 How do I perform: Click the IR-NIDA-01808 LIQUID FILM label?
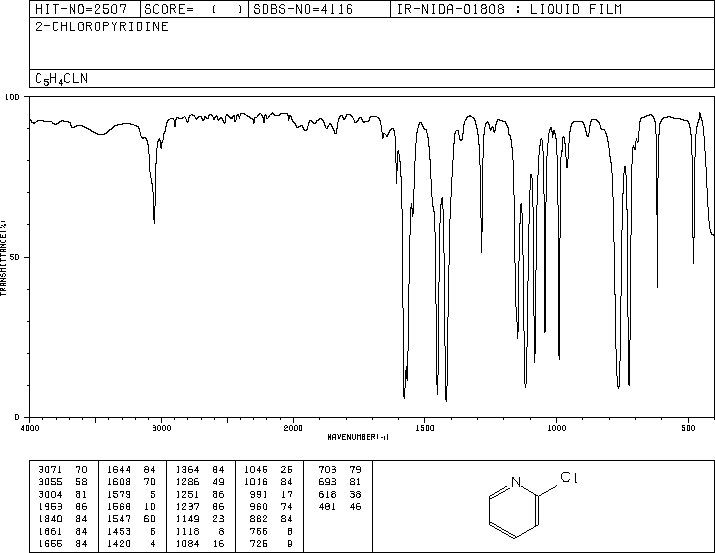(x=509, y=9)
